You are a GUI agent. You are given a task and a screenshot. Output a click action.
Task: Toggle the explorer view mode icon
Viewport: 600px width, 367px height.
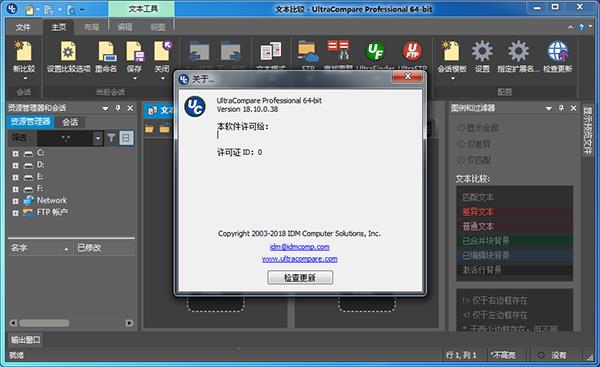click(x=126, y=138)
